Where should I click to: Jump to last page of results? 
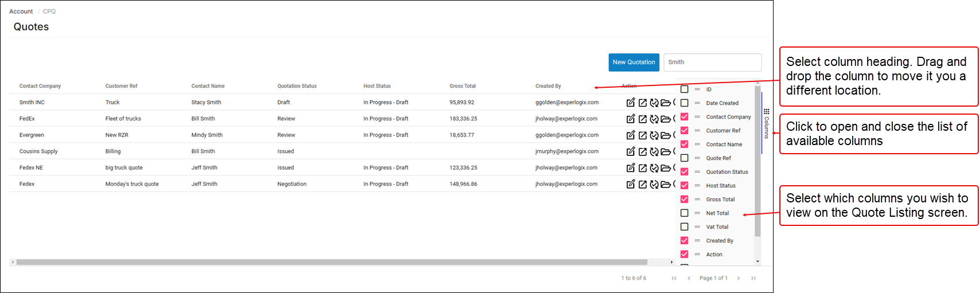pos(753,278)
